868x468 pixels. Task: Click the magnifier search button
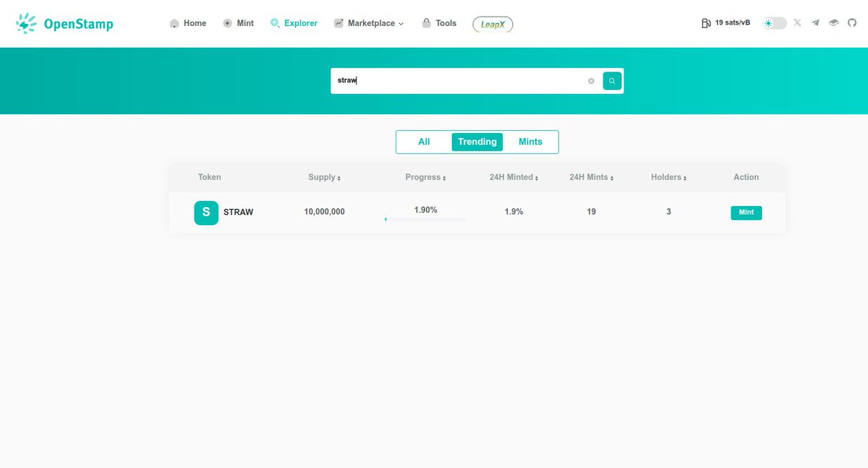tap(612, 81)
